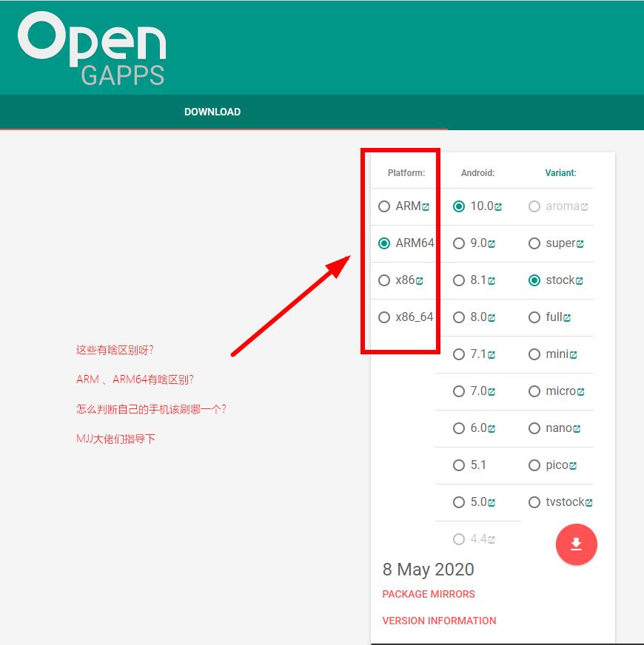Viewport: 644px width, 645px height.
Task: Click the Variant: column header link
Action: click(x=560, y=173)
